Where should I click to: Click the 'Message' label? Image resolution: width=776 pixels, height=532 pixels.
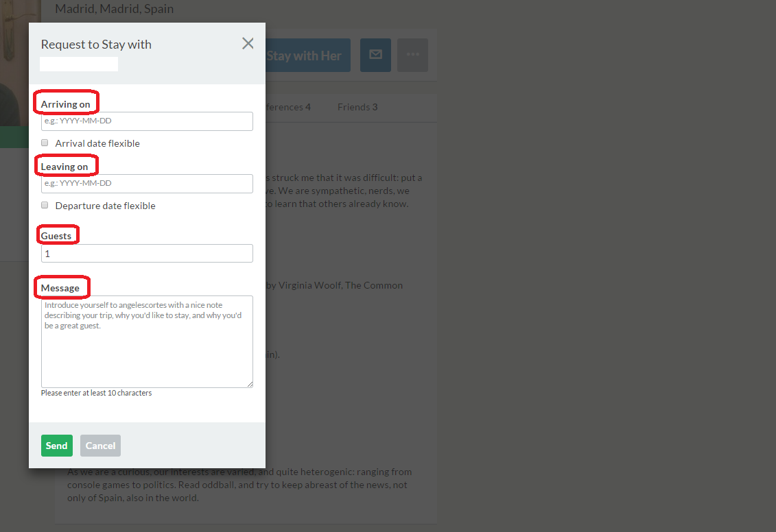pyautogui.click(x=60, y=288)
